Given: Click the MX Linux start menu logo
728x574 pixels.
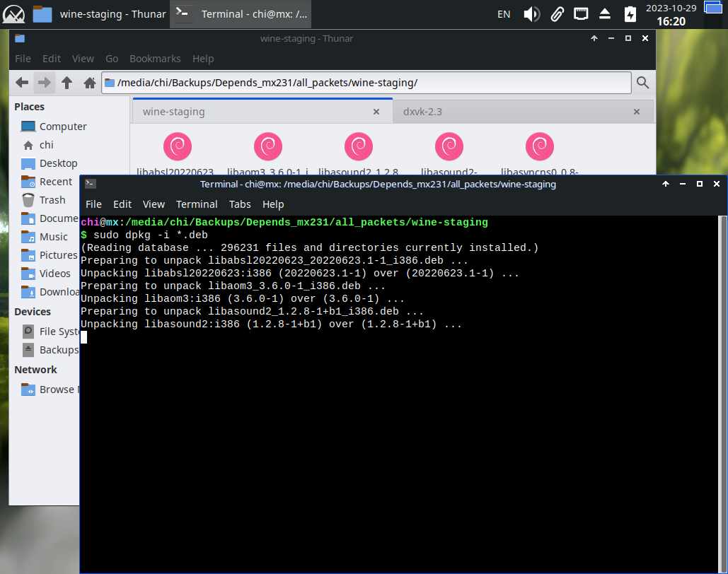Looking at the screenshot, I should click(14, 14).
